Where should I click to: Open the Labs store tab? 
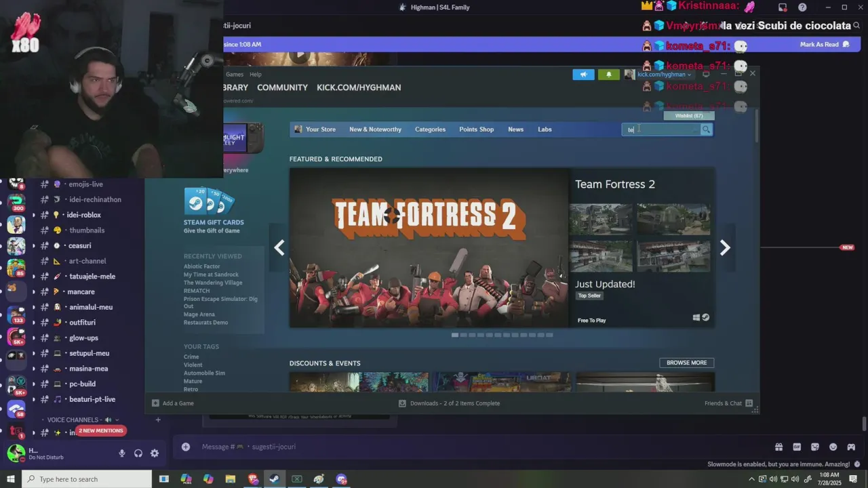pyautogui.click(x=545, y=129)
